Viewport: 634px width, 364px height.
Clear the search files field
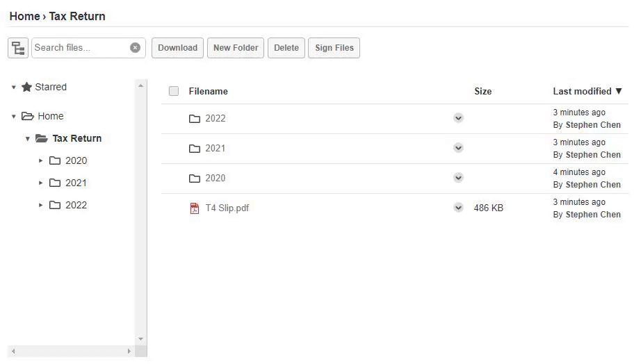[135, 48]
